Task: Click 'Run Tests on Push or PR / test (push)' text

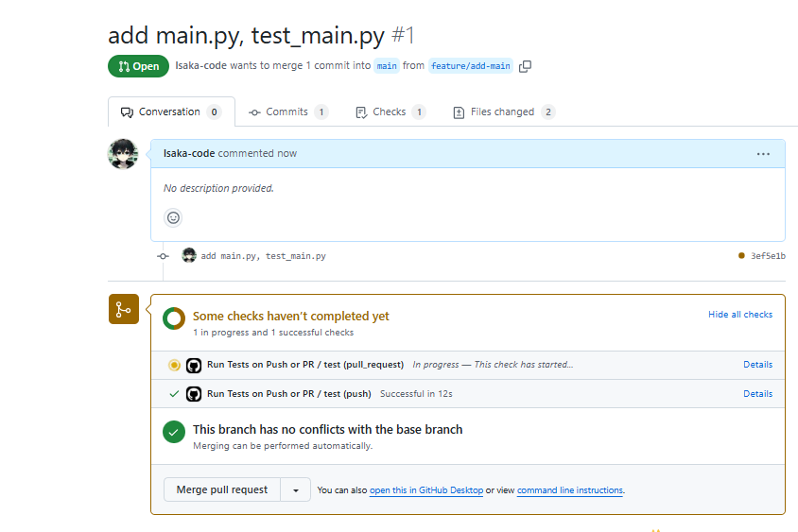Action: (289, 394)
